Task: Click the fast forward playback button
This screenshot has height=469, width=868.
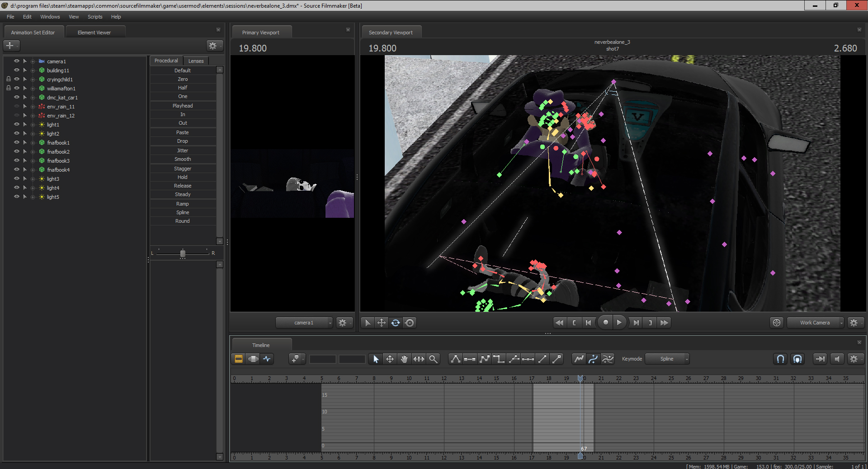Action: click(x=664, y=323)
